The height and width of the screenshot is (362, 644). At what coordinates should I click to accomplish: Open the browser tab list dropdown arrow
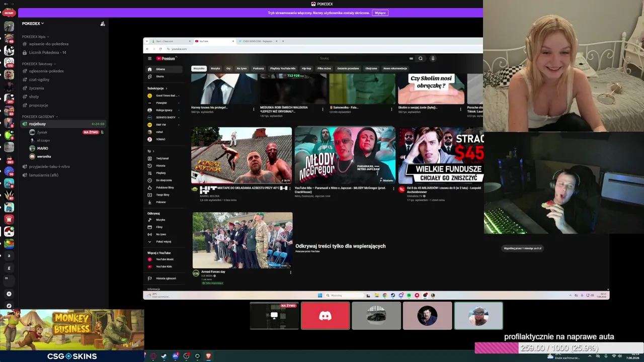click(146, 41)
